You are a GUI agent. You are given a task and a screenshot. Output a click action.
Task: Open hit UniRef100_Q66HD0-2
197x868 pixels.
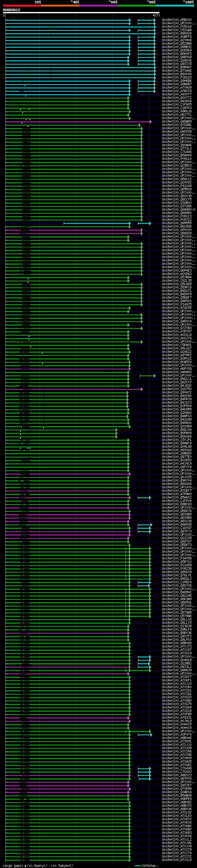point(179,210)
